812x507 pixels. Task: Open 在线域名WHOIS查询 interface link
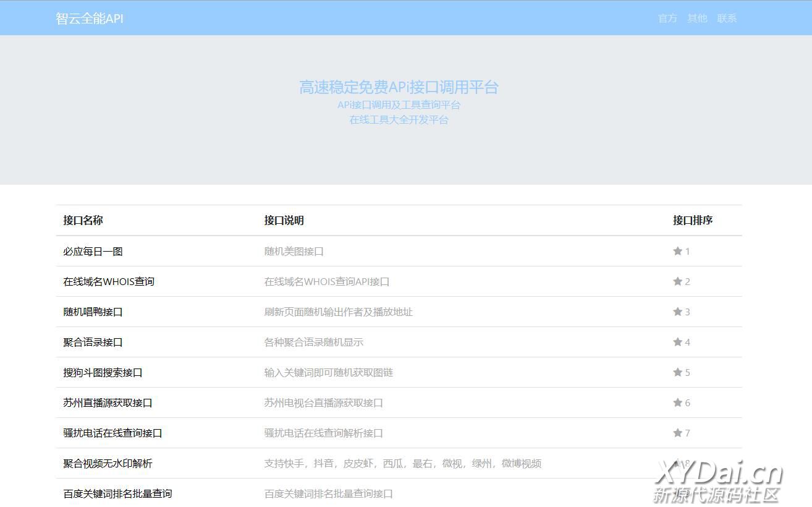109,282
